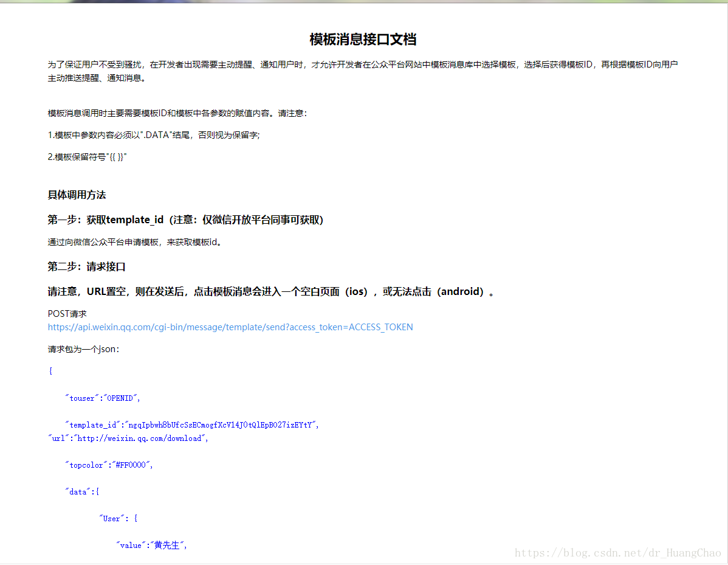Click the JSON url line weixin.qq.com/download
The height and width of the screenshot is (565, 728).
(128, 438)
